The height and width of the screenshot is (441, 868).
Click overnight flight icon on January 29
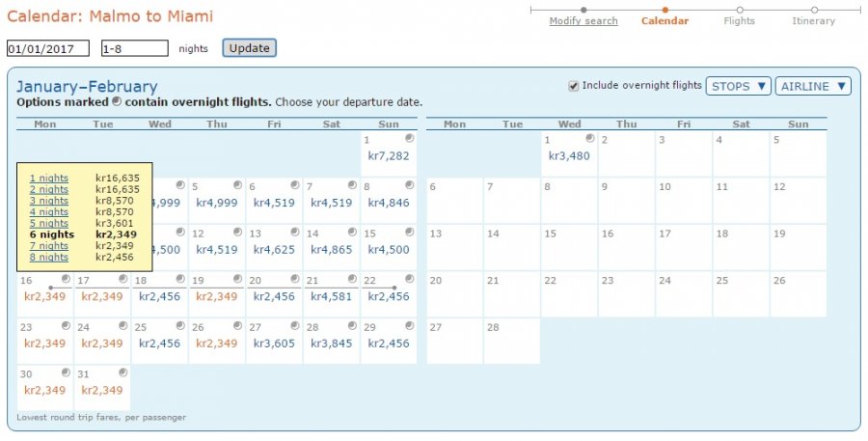pyautogui.click(x=410, y=325)
